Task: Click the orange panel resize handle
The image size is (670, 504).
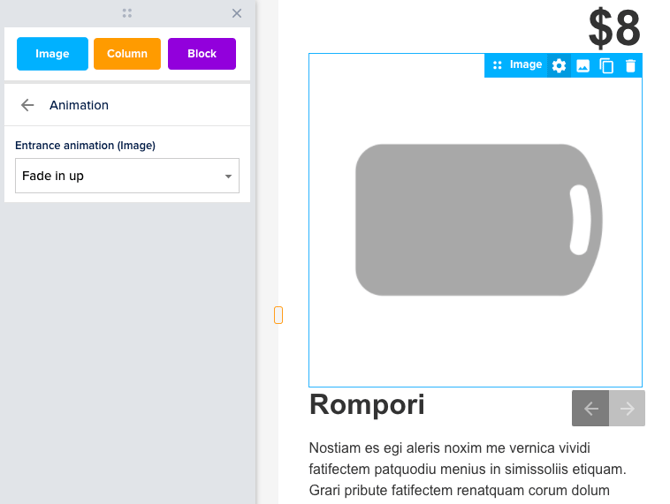Action: click(x=278, y=315)
